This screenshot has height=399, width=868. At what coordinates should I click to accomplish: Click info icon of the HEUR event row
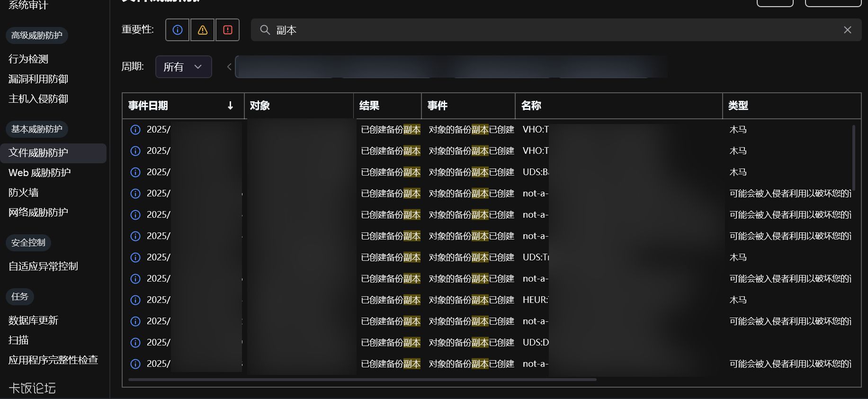click(x=135, y=300)
